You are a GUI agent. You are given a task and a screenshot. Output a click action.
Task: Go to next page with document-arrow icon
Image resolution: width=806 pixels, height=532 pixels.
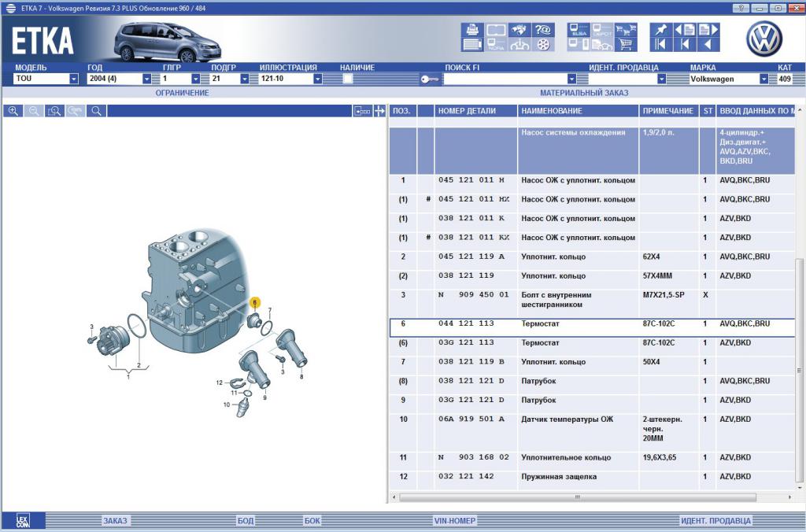click(x=708, y=30)
